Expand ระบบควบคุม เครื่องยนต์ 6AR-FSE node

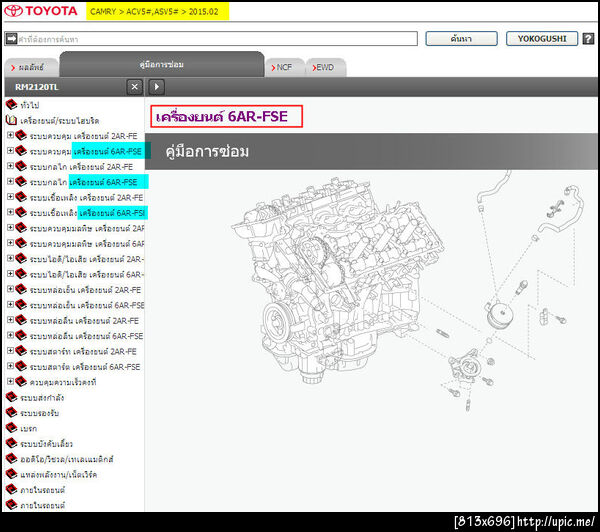click(10, 150)
